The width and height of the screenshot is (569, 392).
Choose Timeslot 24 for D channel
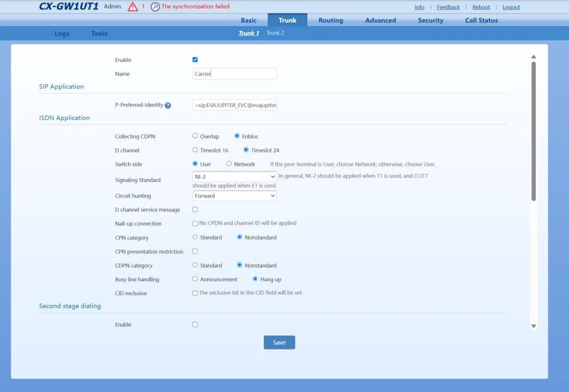click(x=246, y=149)
